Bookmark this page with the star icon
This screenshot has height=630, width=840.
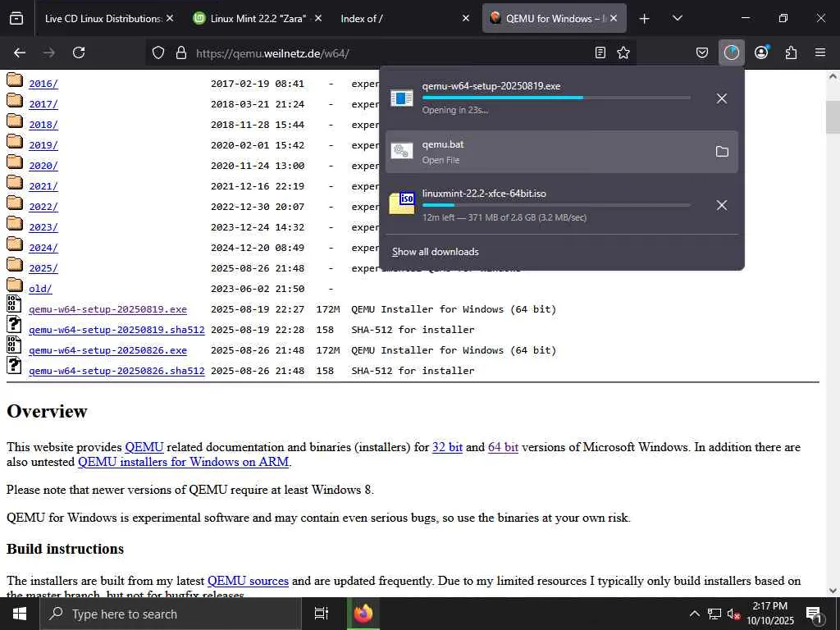pos(623,52)
